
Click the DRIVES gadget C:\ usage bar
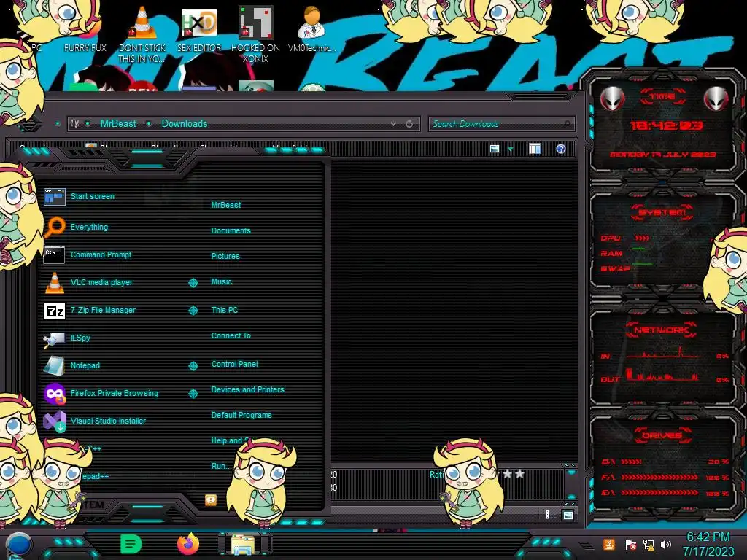click(x=631, y=462)
